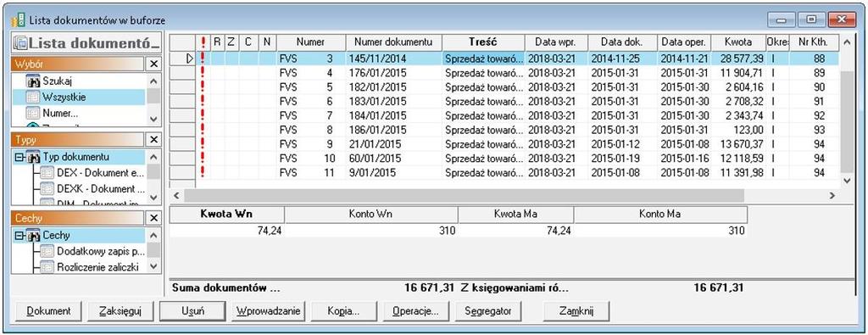Screen dimensions: 868x335
Task: Click the Kwota Wn column header
Action: click(227, 215)
